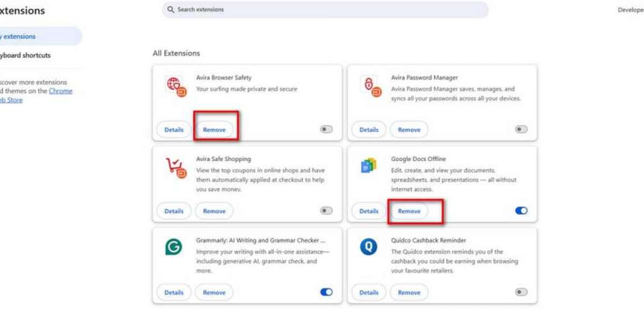Click the Avira Password Manager description text
Screen dimensions: 644x322
pos(456,94)
